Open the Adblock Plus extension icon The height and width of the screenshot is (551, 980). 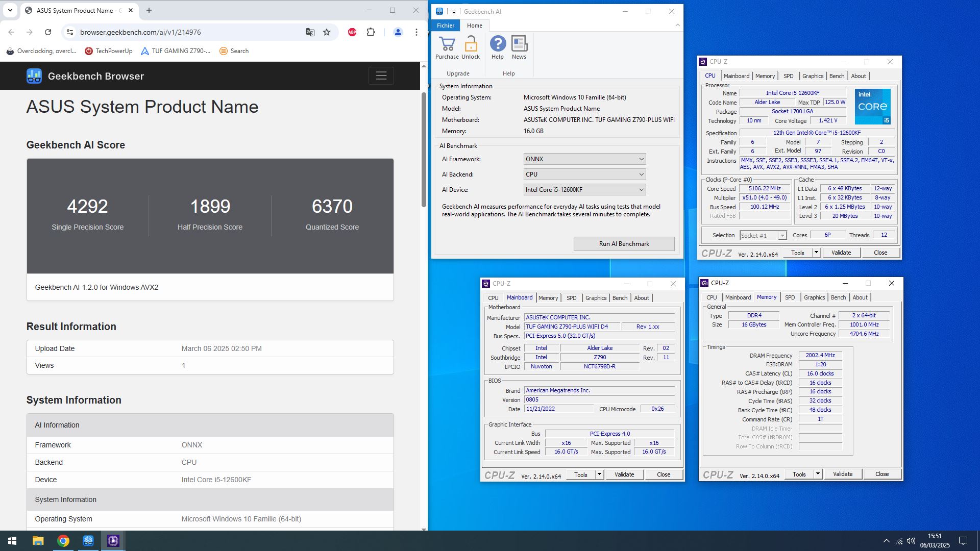(x=352, y=32)
